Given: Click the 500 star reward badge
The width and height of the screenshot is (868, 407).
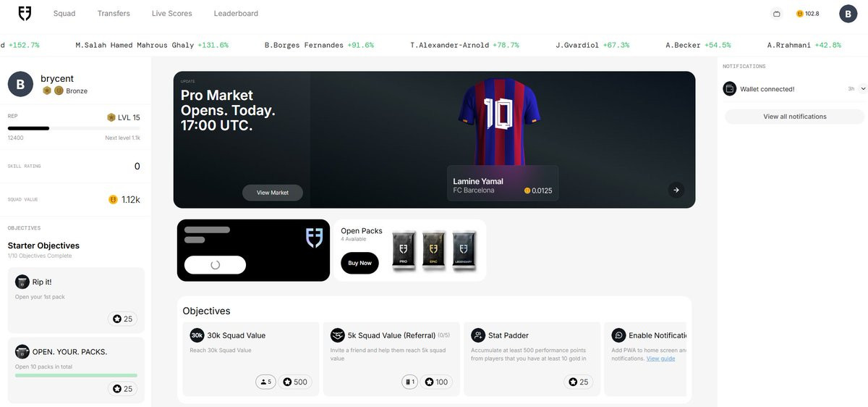Looking at the screenshot, I should (x=295, y=382).
